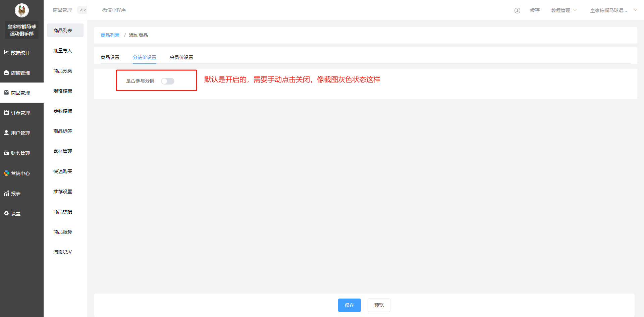Collapse the submenu with << button
This screenshot has height=317, width=644.
pos(83,10)
